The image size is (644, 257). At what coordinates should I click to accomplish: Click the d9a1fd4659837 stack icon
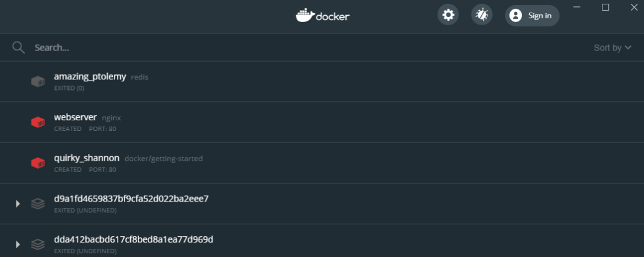point(38,203)
